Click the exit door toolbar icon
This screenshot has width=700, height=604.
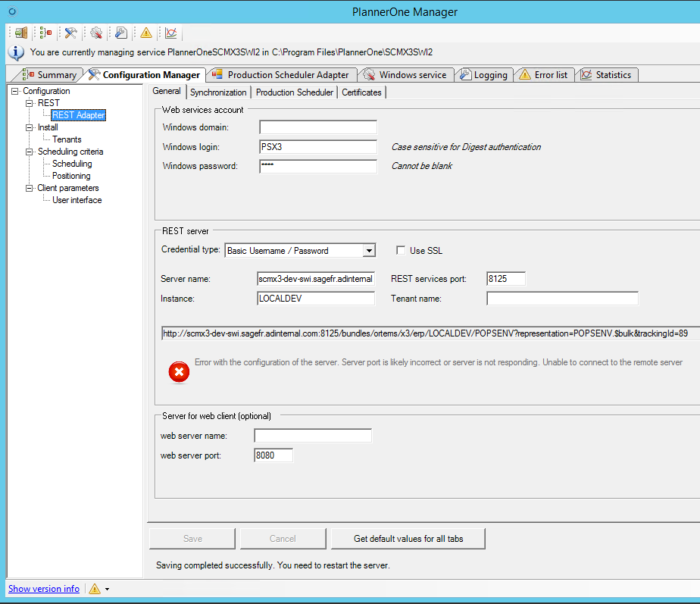point(21,33)
